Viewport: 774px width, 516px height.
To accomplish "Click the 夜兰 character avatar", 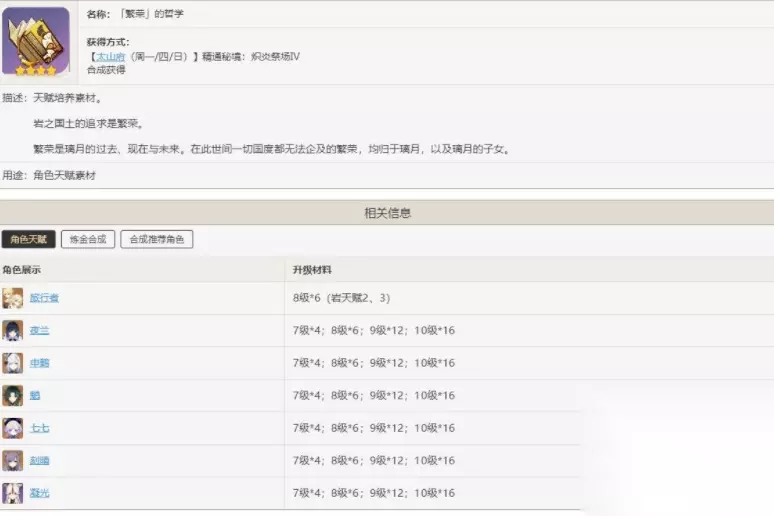I will [12, 331].
